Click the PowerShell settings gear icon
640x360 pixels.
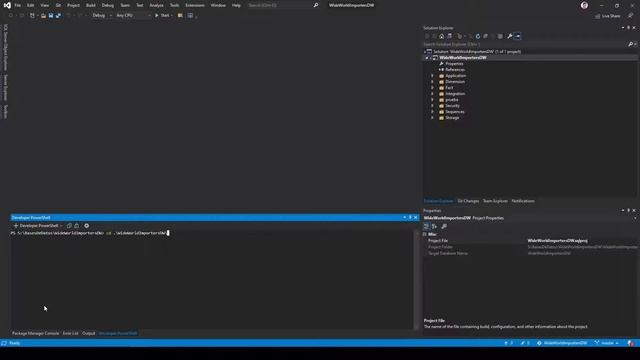(87, 226)
